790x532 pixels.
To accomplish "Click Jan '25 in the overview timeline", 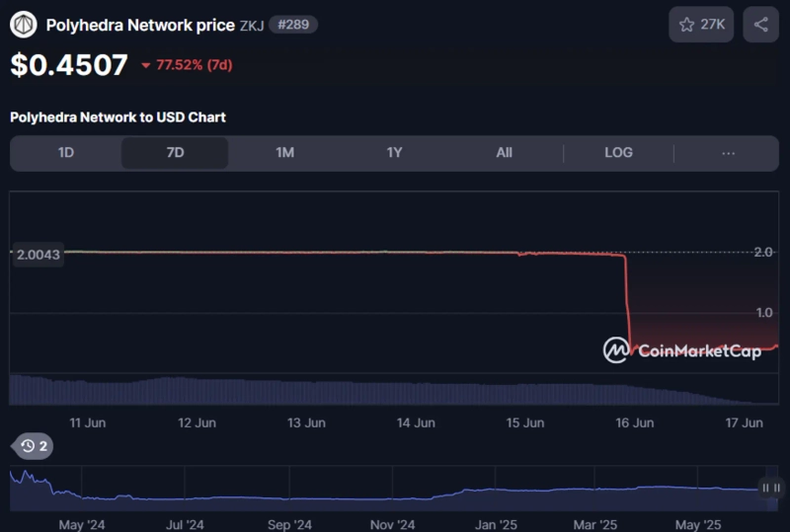I will (x=495, y=524).
